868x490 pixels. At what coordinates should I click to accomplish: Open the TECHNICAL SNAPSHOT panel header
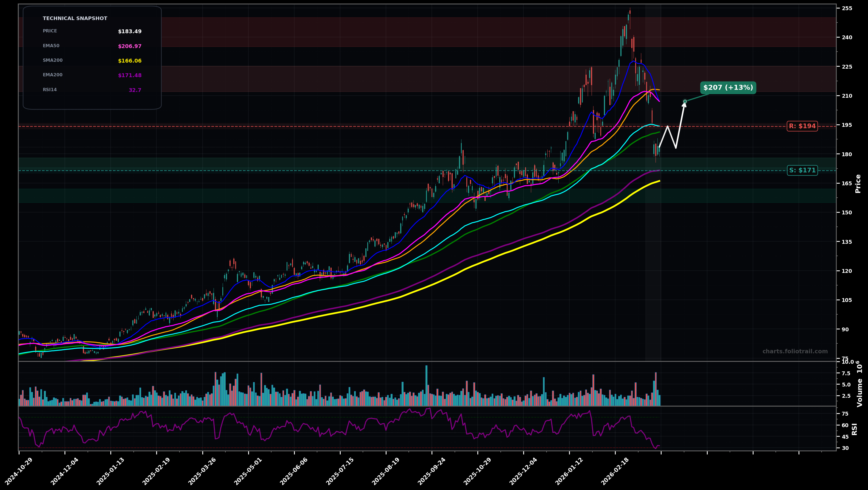(75, 18)
